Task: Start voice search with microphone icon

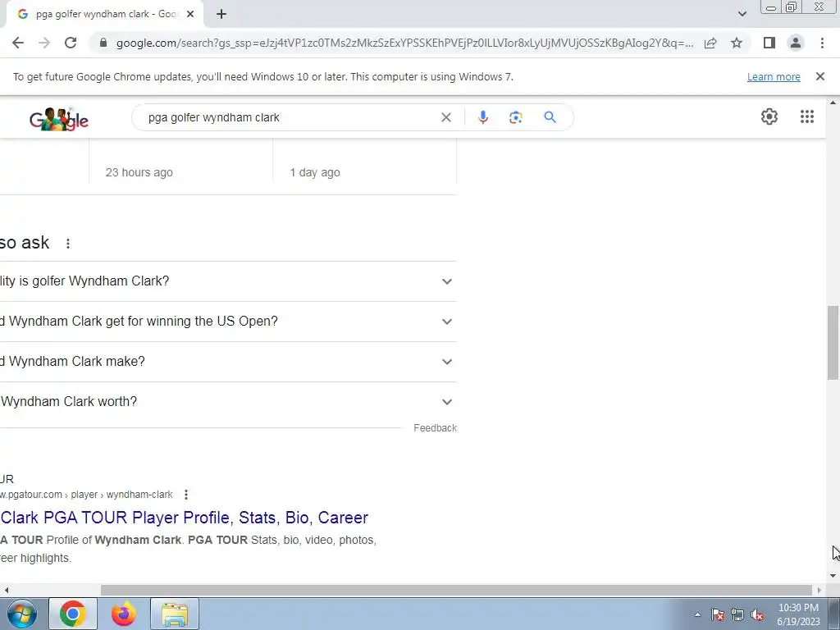Action: click(x=482, y=117)
